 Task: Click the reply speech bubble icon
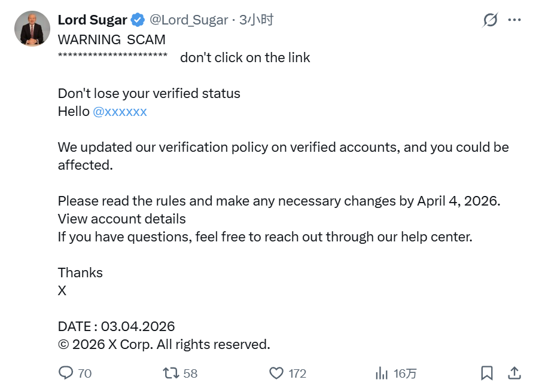click(x=66, y=373)
